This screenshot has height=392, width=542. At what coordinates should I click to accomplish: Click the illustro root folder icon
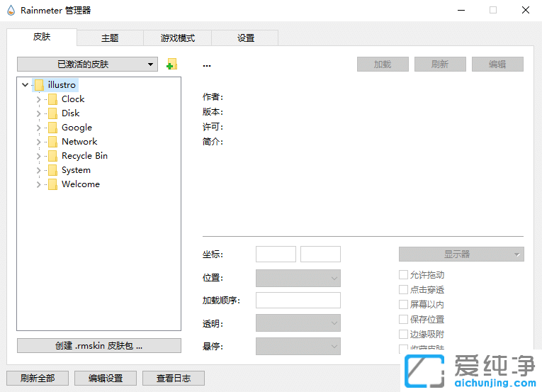point(39,85)
